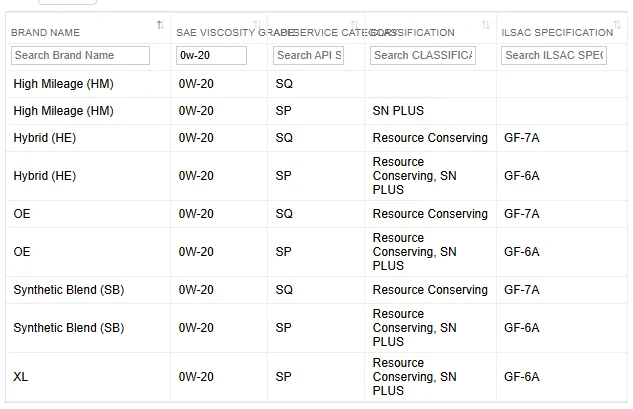
Task: Sort by Classification column arrows
Action: tap(486, 25)
